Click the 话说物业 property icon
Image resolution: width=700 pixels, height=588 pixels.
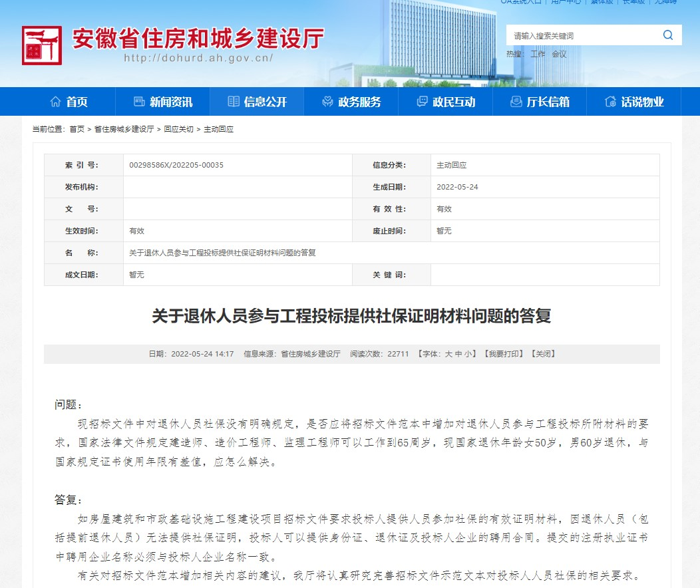[610, 102]
